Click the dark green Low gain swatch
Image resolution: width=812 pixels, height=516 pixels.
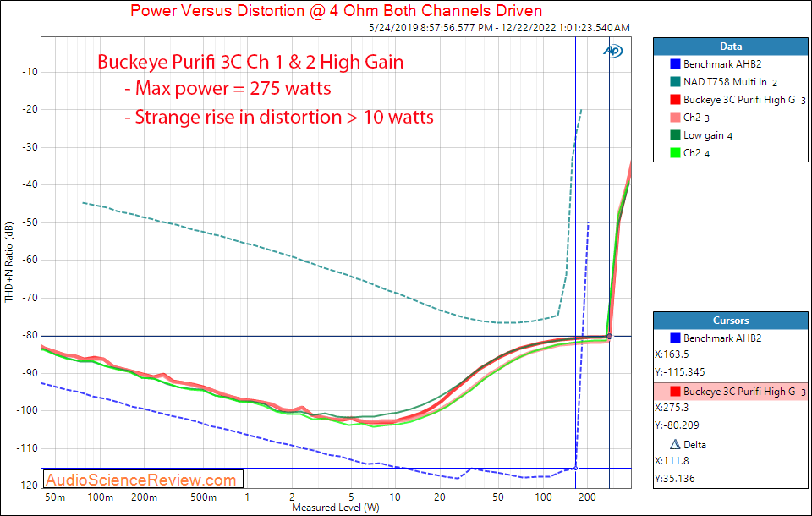point(675,135)
